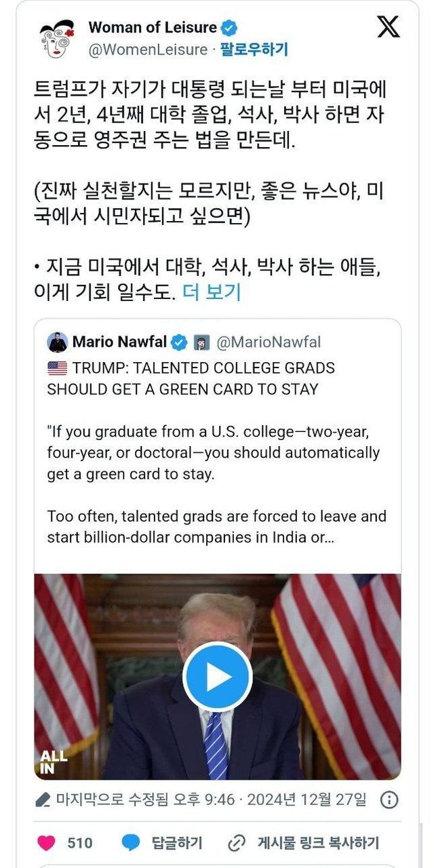Click the affiliate badge before @MarioNawfal
Image resolution: width=434 pixels, height=868 pixels.
[201, 342]
